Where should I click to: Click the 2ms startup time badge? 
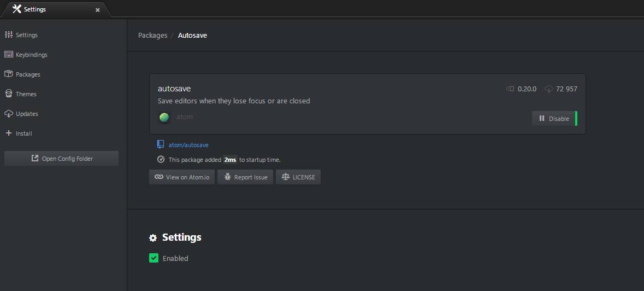click(x=230, y=160)
